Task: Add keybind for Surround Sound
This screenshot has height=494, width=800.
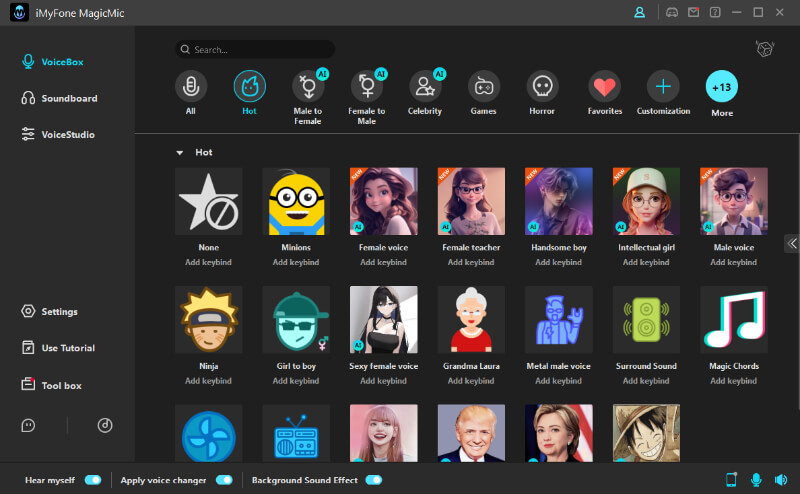Action: pyautogui.click(x=646, y=381)
